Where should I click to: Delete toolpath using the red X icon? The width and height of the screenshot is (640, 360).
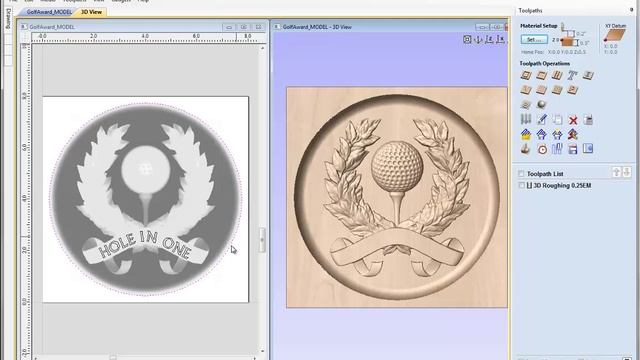coord(573,120)
